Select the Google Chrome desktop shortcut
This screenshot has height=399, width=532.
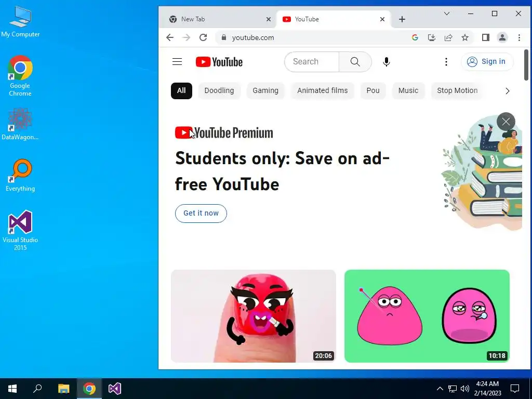20,76
